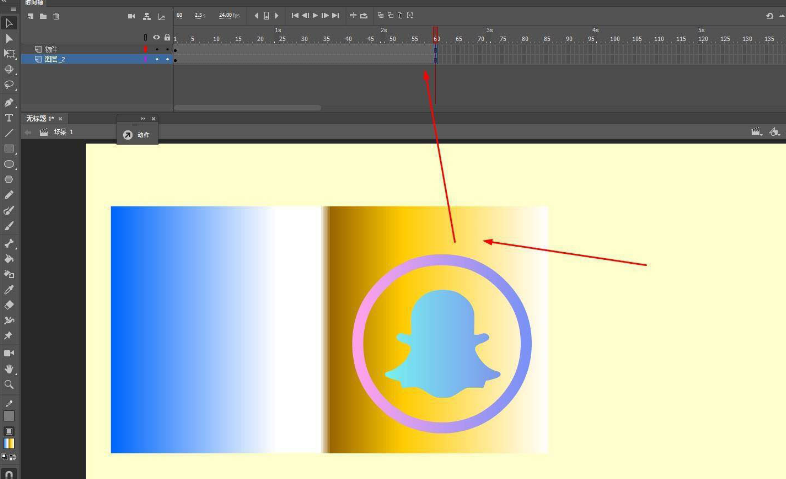The width and height of the screenshot is (786, 479).
Task: Open the gradient fill color swatch
Action: click(x=9, y=443)
